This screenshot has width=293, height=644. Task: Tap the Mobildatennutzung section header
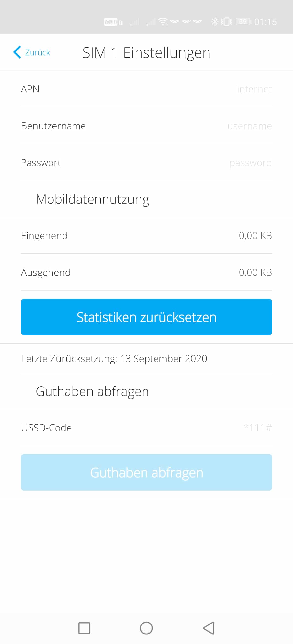92,199
